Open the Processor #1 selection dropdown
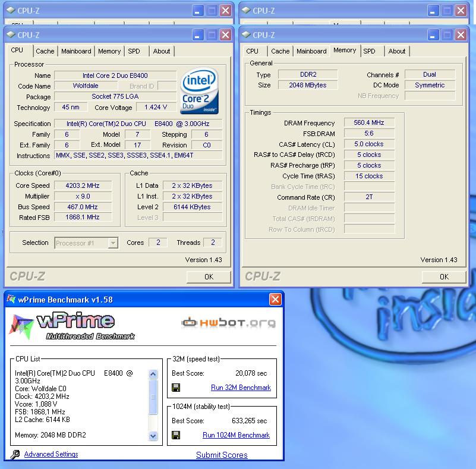This screenshot has height=469, width=476. [x=113, y=243]
